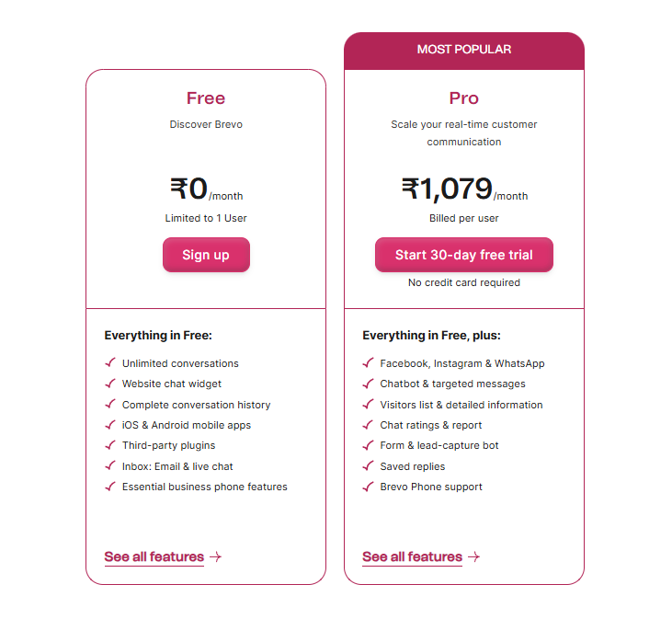The height and width of the screenshot is (619, 672).
Task: Select the Pro plan title
Action: (x=463, y=98)
